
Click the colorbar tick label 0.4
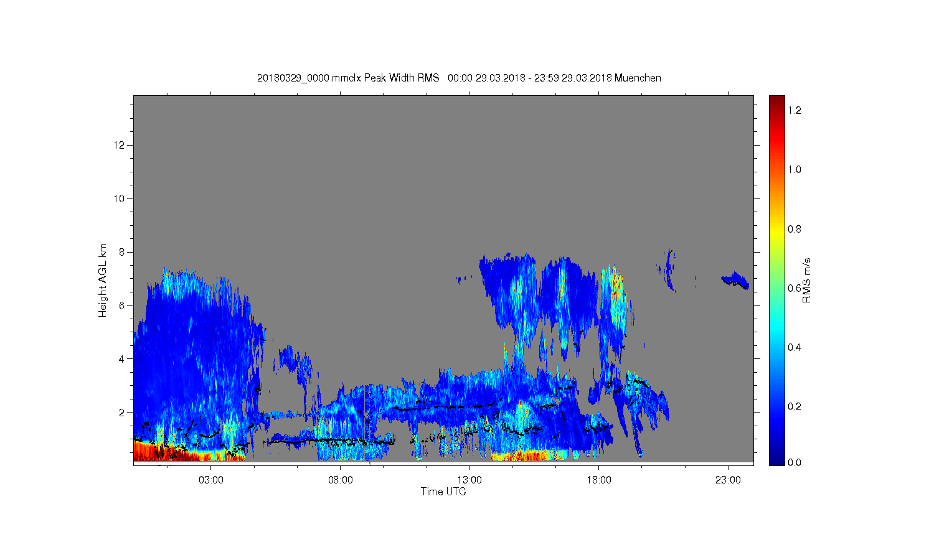pyautogui.click(x=795, y=347)
